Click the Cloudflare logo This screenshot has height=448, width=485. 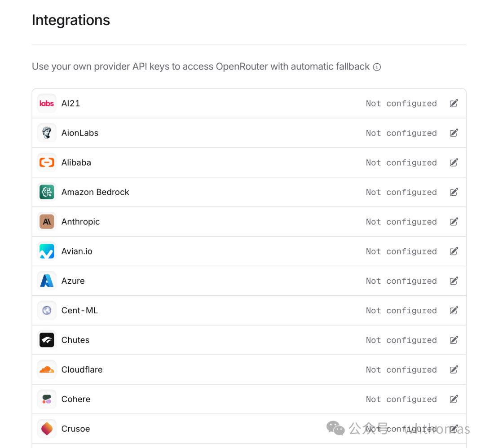[x=47, y=369]
